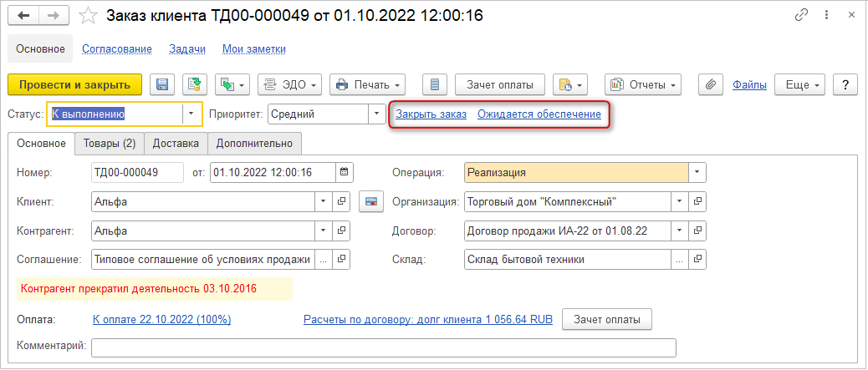Expand the Клиент dropdown arrow
This screenshot has width=868, height=370.
point(324,201)
